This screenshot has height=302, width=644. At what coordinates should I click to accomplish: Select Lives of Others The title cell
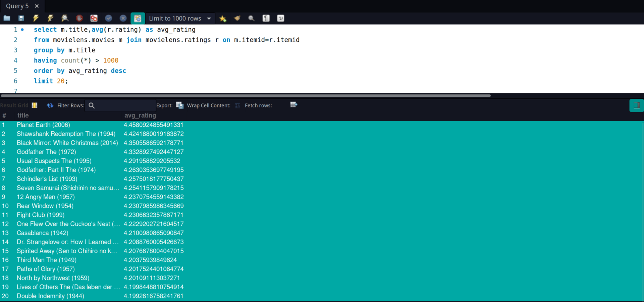click(68, 287)
